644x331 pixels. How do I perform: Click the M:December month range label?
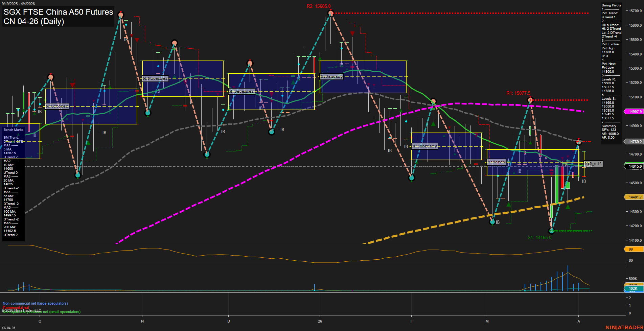click(x=241, y=91)
